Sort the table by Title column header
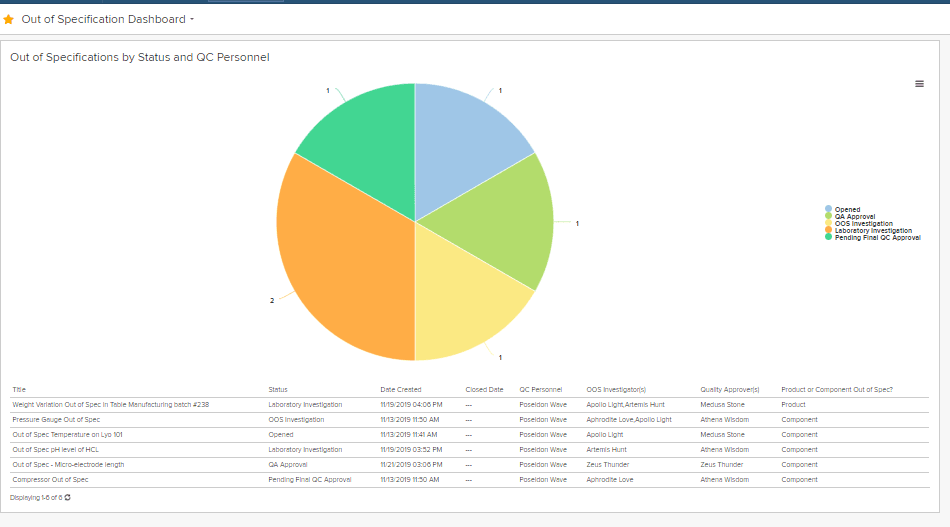950x527 pixels. pos(19,389)
